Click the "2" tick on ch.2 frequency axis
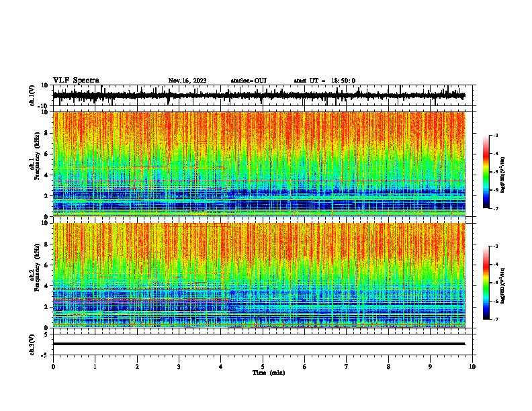 point(46,307)
